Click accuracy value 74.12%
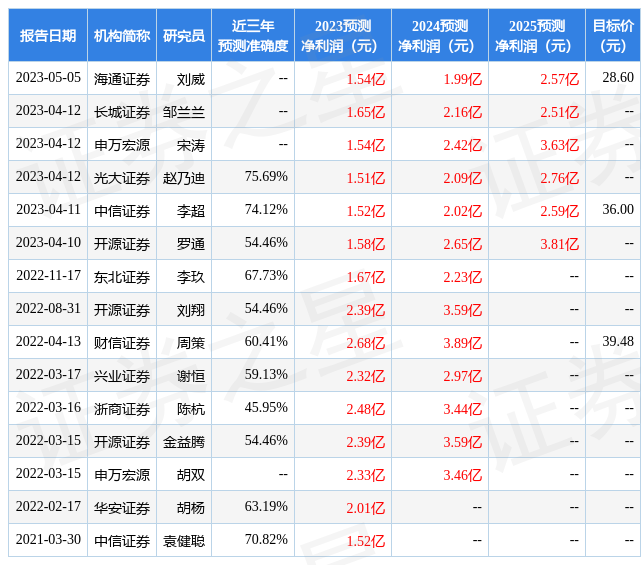Screen dimensions: 641x565 click(x=266, y=210)
